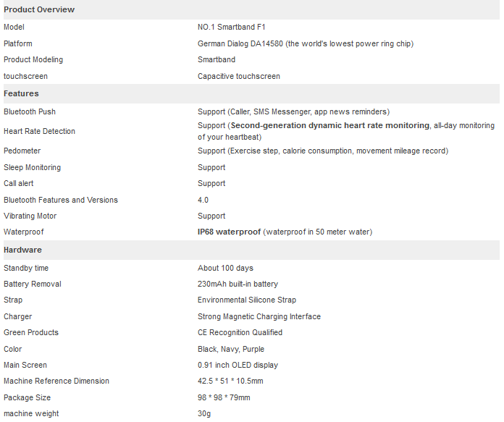504x422 pixels.
Task: Click the Black, Navy, Purple color value
Action: pyautogui.click(x=231, y=349)
